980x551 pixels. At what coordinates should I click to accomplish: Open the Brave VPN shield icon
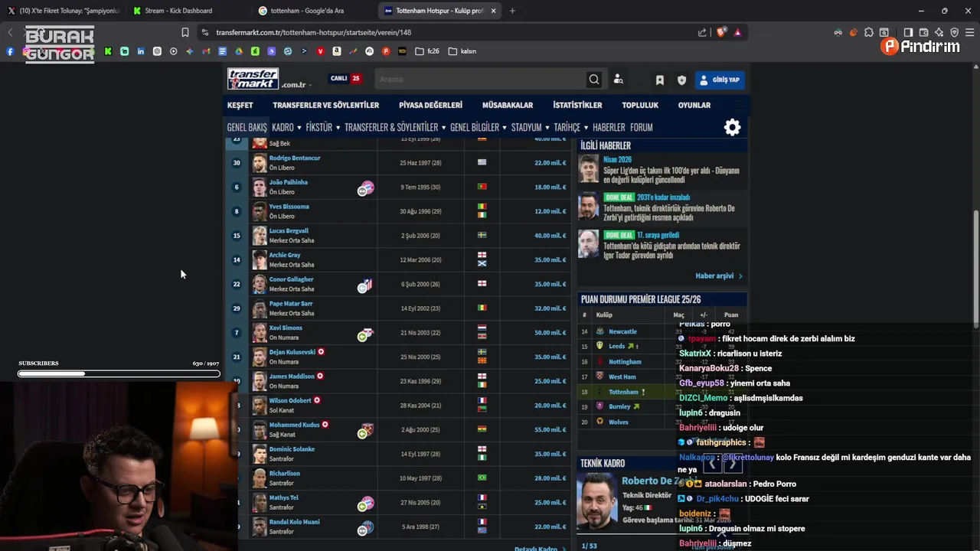click(954, 32)
